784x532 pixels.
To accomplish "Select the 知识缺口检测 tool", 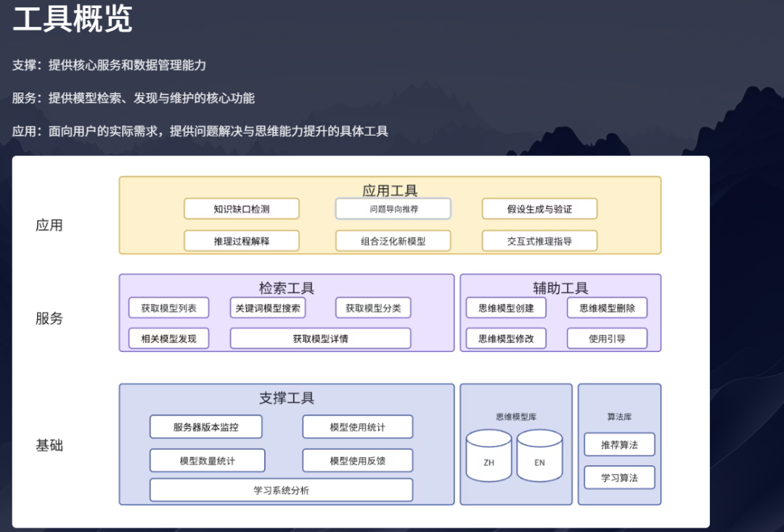I will (x=243, y=208).
